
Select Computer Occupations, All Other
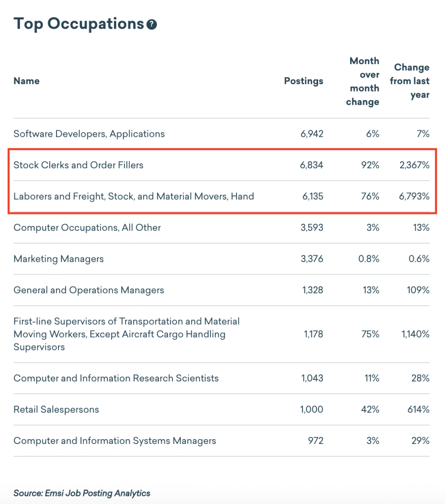(x=87, y=228)
